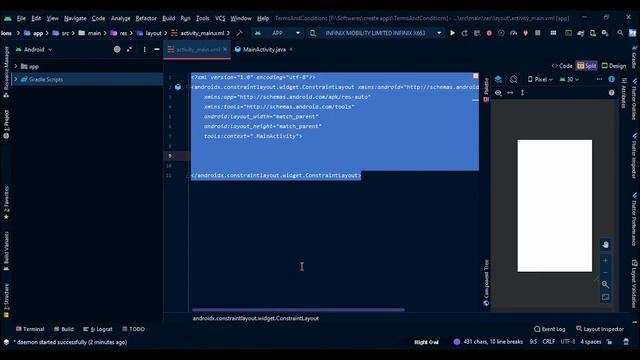Zoom in the preview with plus icon
This screenshot has width=640, height=360.
(x=605, y=260)
